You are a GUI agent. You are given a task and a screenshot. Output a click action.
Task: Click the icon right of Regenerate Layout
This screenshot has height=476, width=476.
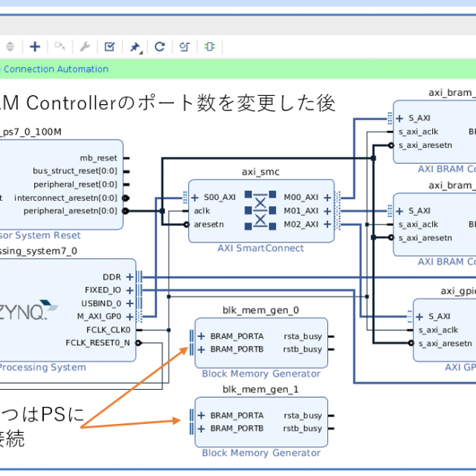tap(184, 47)
